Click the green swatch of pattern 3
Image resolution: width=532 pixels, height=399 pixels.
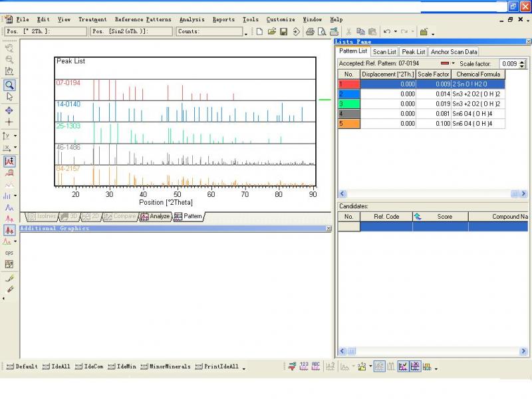point(348,104)
